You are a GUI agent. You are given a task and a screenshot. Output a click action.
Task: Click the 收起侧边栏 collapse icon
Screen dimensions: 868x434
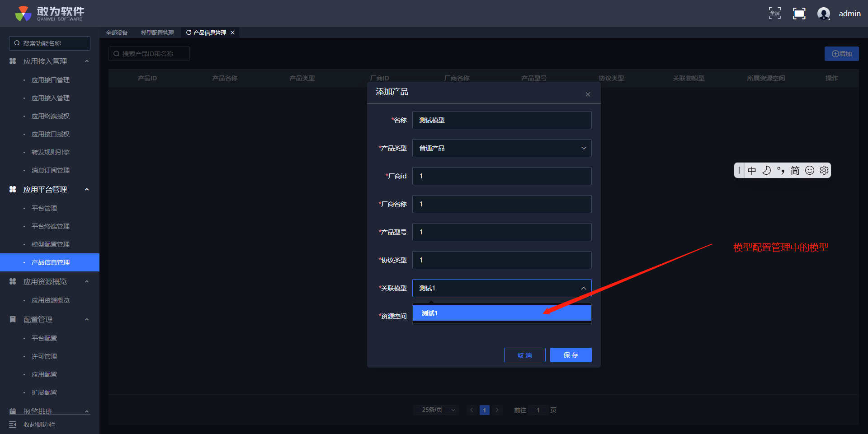point(13,425)
